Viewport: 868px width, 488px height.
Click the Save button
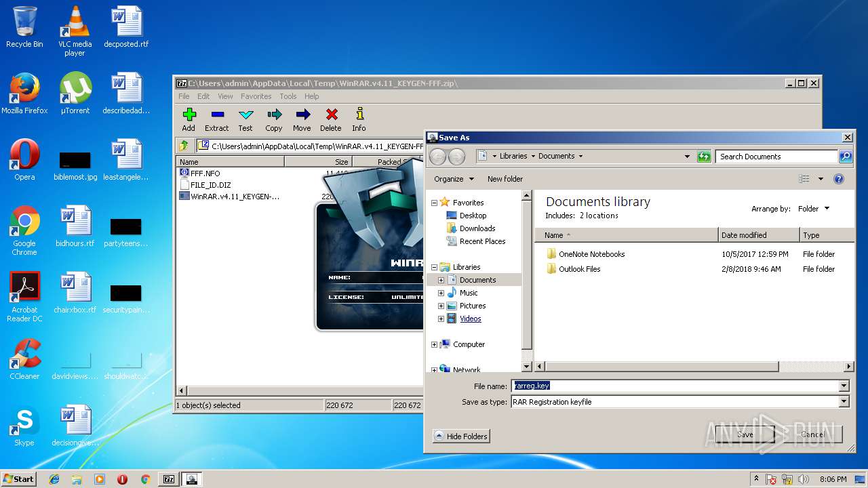745,434
